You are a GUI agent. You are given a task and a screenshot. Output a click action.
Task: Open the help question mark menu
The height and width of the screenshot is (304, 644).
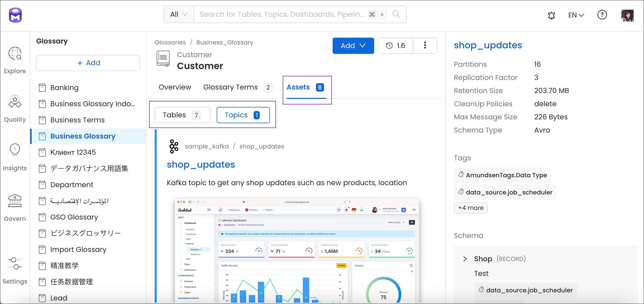coord(602,15)
